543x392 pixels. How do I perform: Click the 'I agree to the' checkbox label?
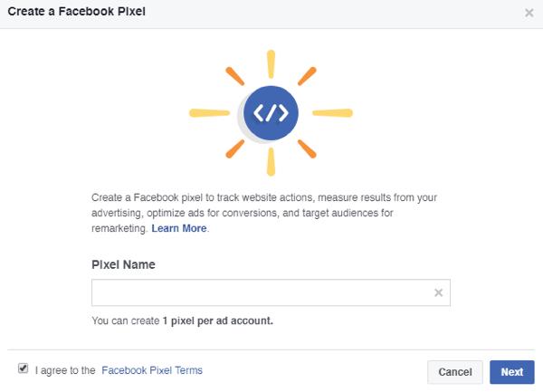click(65, 370)
